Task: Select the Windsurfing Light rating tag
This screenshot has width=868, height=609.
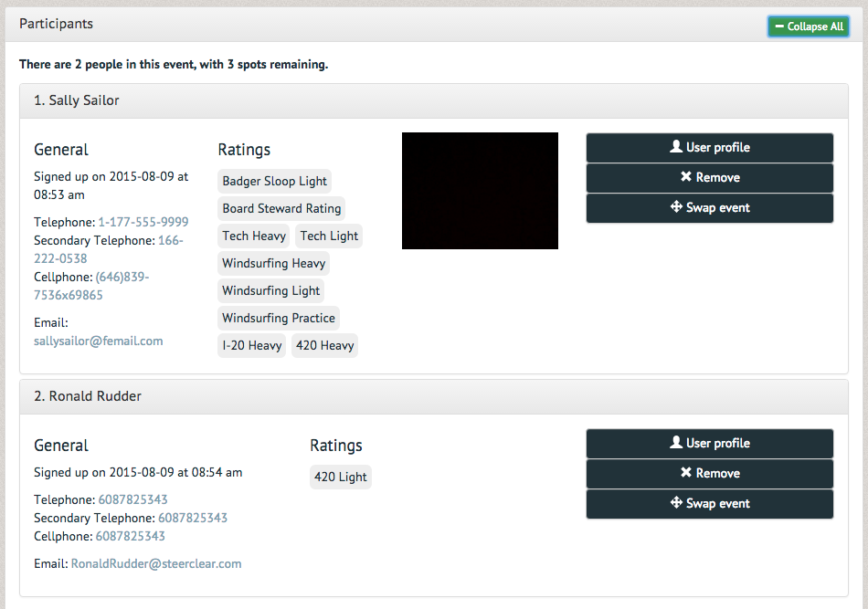Action: point(270,290)
